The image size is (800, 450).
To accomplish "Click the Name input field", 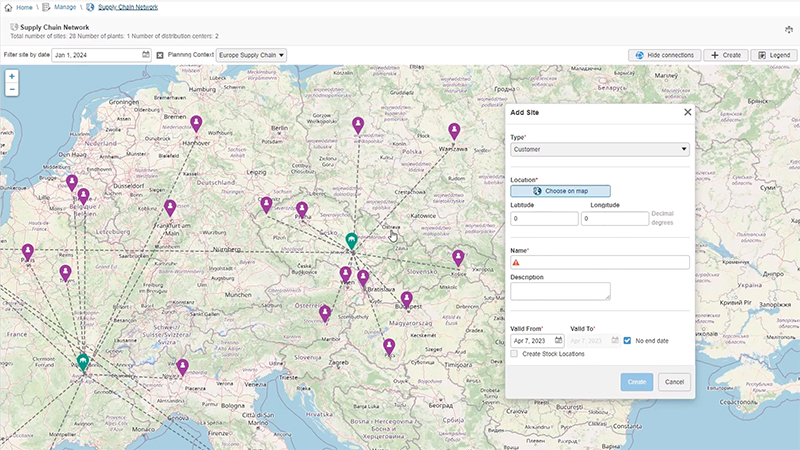I will (599, 262).
